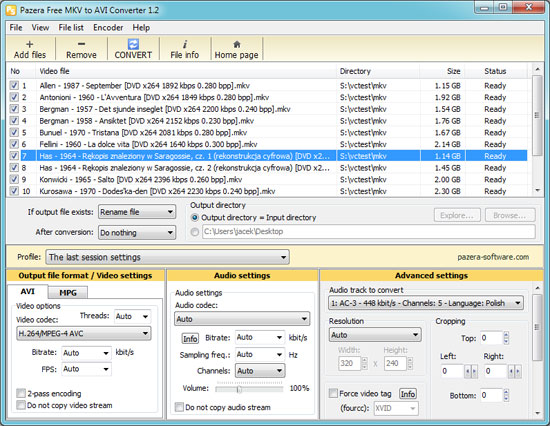This screenshot has height=426, width=550.
Task: Select the AVI tab
Action: point(27,292)
